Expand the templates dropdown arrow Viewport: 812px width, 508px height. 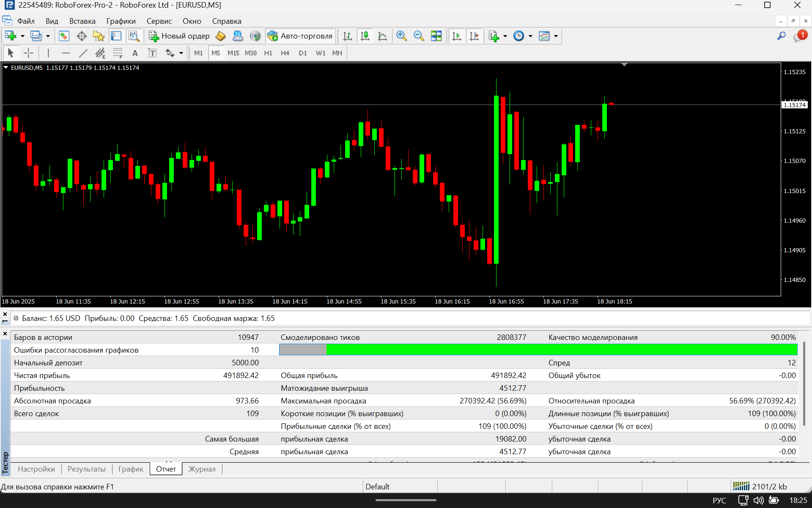pos(556,36)
